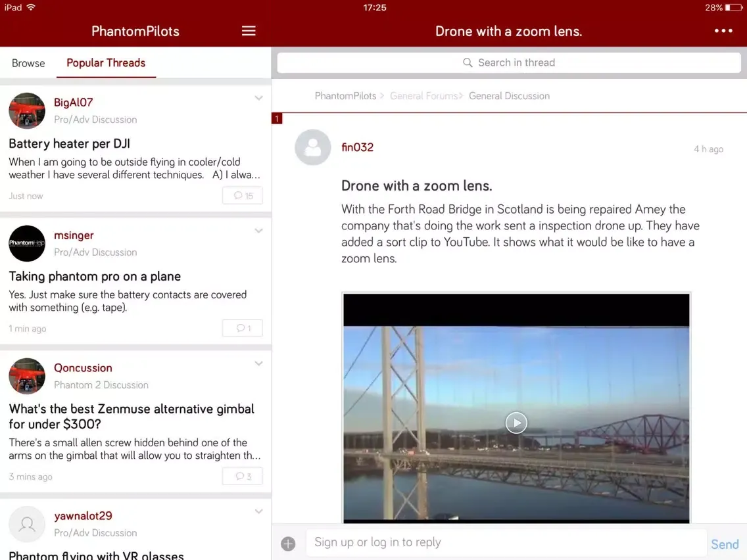Open Qoncussion username link
Viewport: 747px width, 560px height.
click(83, 367)
